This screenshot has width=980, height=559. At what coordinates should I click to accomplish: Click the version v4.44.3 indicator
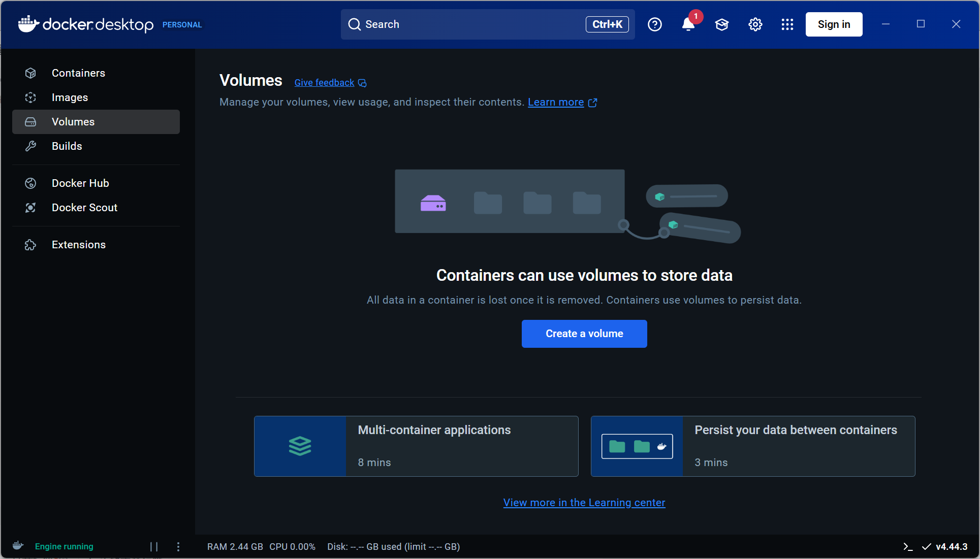click(952, 547)
